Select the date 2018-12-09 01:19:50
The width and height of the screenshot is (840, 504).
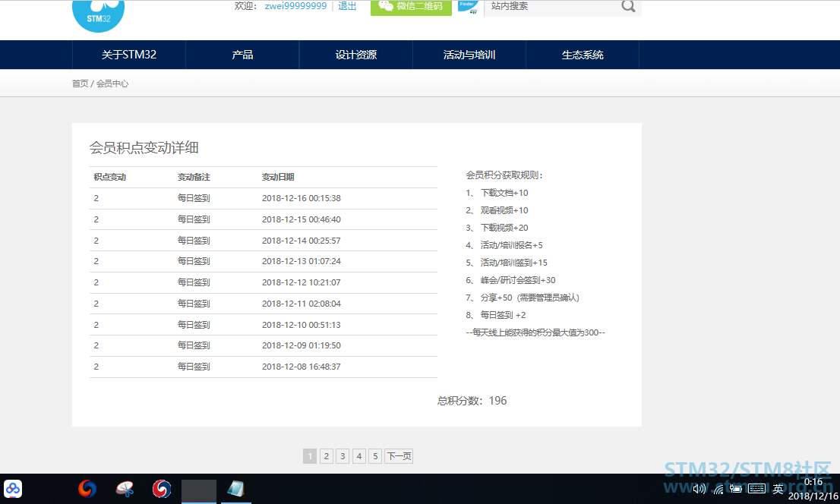click(x=301, y=345)
